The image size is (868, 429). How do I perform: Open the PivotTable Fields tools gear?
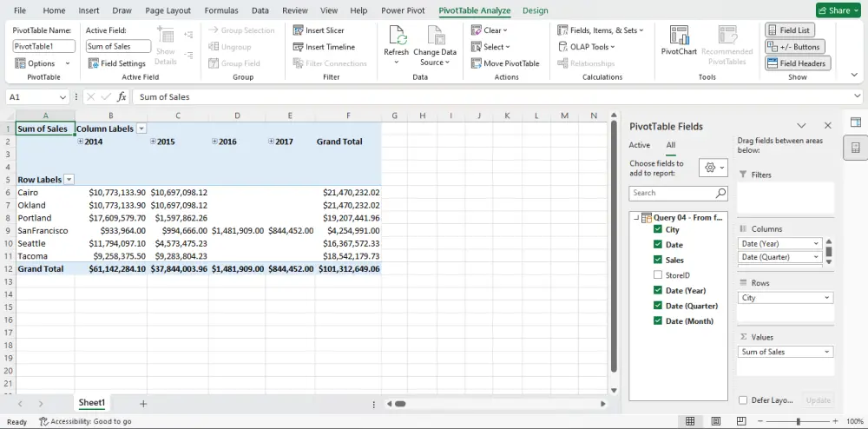pos(713,168)
